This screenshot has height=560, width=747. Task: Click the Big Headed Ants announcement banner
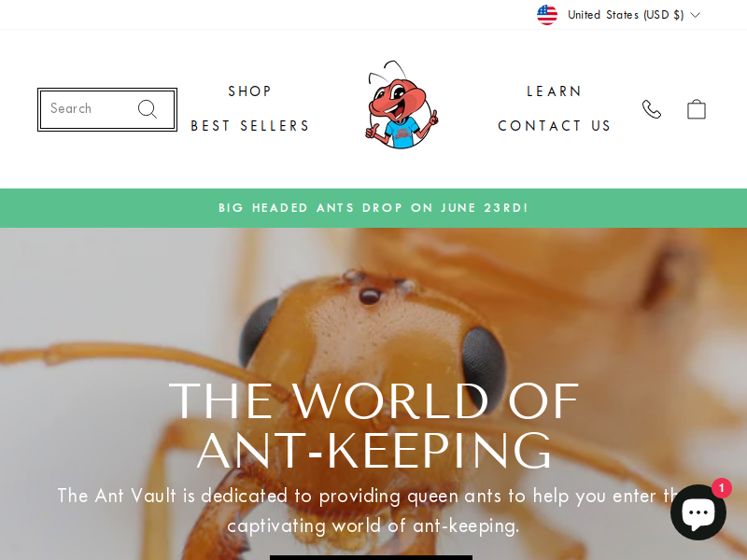(x=373, y=208)
